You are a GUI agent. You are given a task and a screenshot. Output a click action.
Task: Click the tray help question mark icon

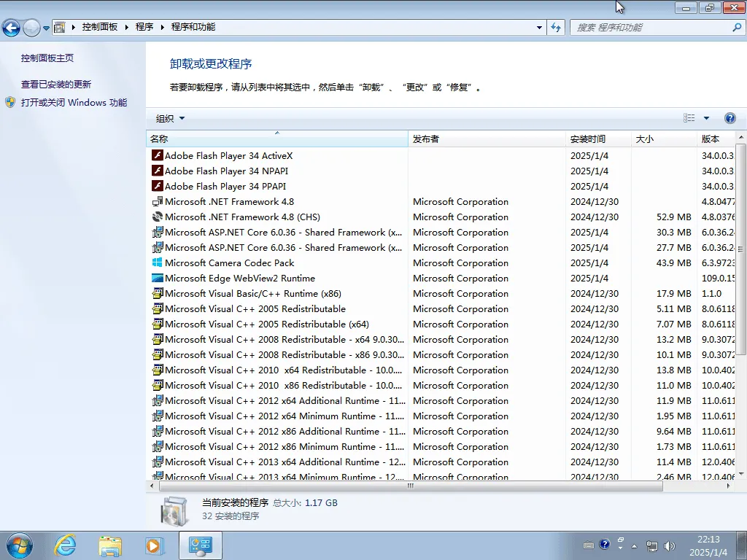click(604, 544)
